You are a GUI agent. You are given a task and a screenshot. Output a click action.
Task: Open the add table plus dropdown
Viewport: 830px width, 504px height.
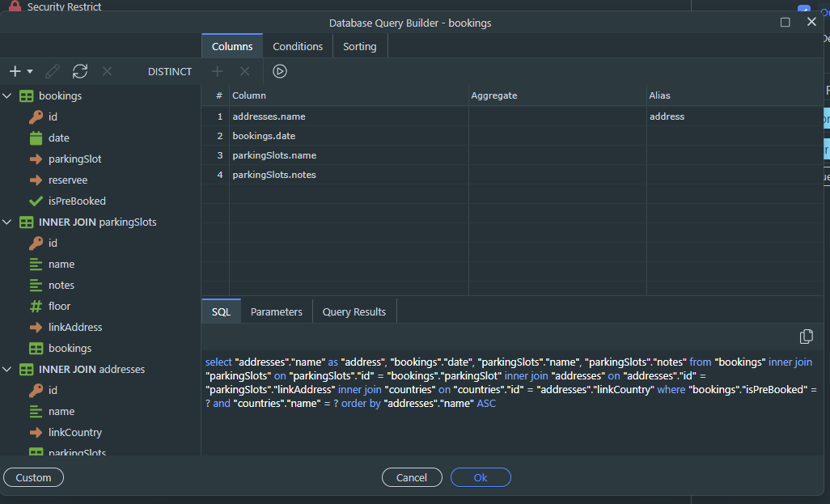(x=20, y=71)
